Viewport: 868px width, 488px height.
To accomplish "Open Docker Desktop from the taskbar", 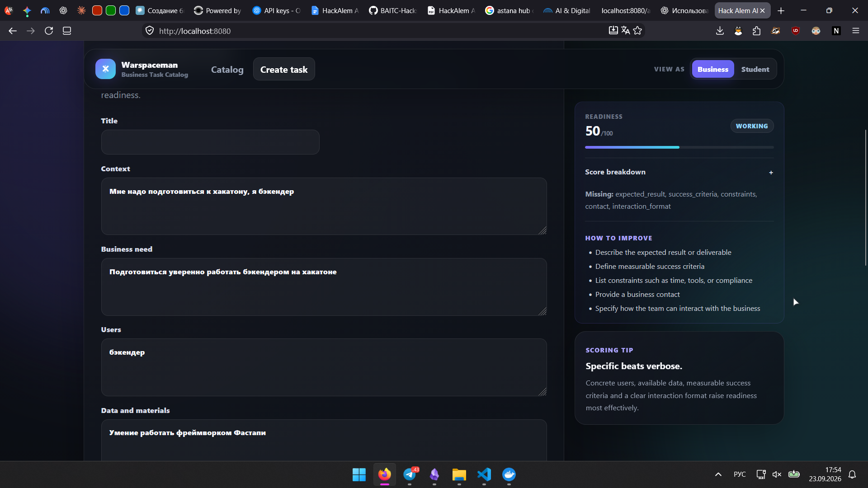I will [509, 474].
